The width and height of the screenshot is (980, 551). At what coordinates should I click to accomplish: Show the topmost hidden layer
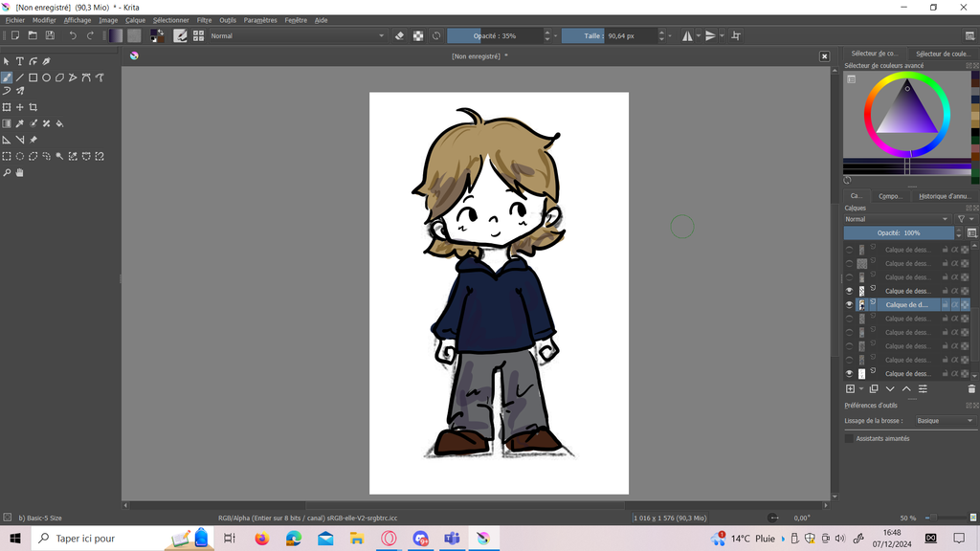[849, 250]
